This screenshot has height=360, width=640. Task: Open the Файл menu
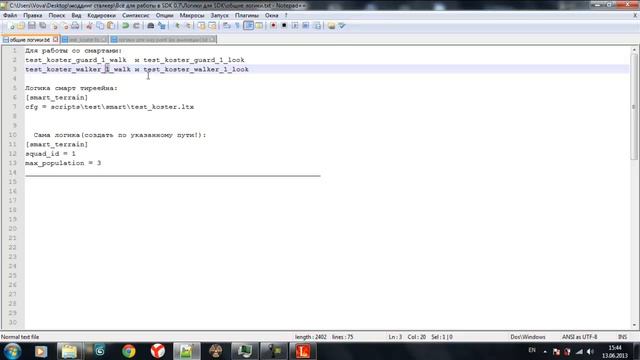click(10, 15)
